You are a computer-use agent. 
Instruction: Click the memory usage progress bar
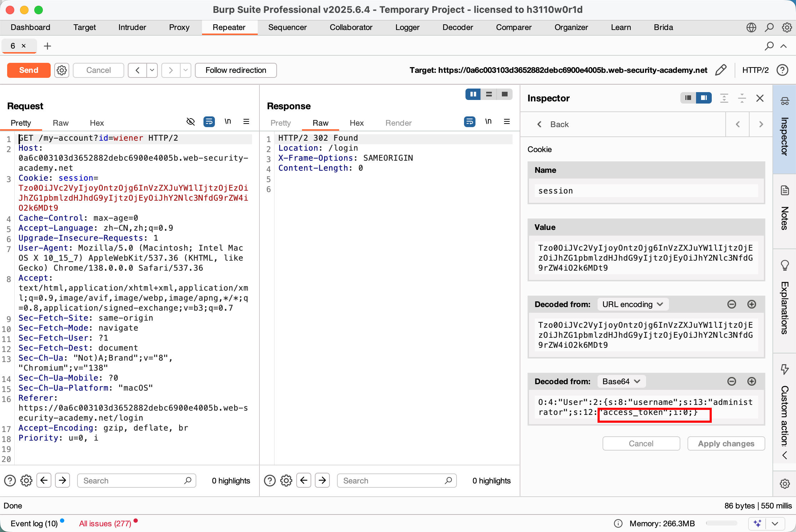[x=721, y=523]
